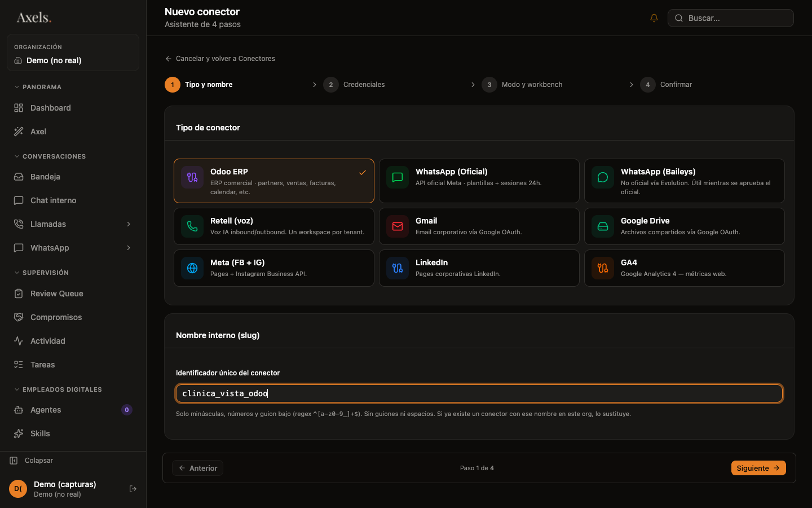Click the Actividad pulse icon
Image resolution: width=812 pixels, height=508 pixels.
(19, 341)
